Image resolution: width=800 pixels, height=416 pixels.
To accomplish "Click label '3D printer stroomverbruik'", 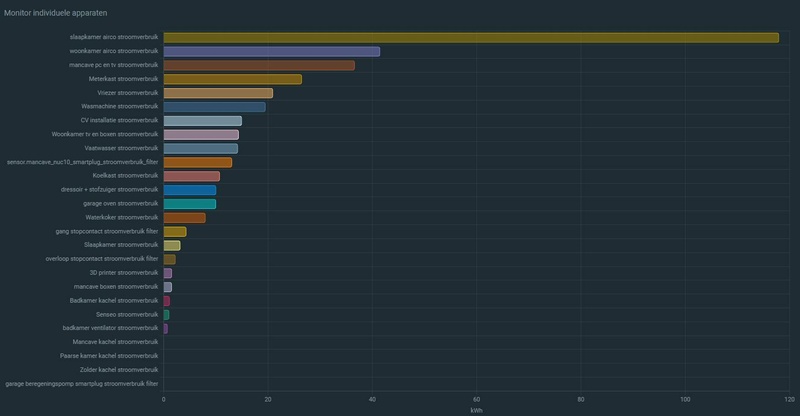I will [124, 273].
